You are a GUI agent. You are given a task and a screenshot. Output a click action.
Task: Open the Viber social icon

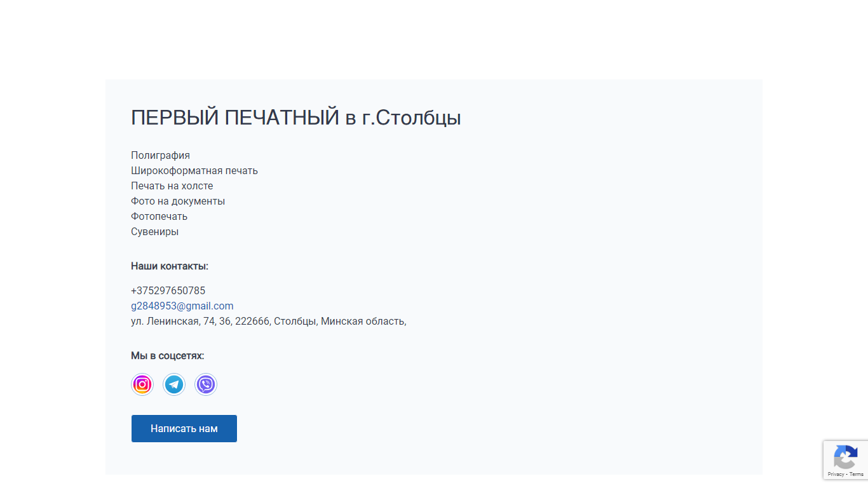tap(206, 384)
